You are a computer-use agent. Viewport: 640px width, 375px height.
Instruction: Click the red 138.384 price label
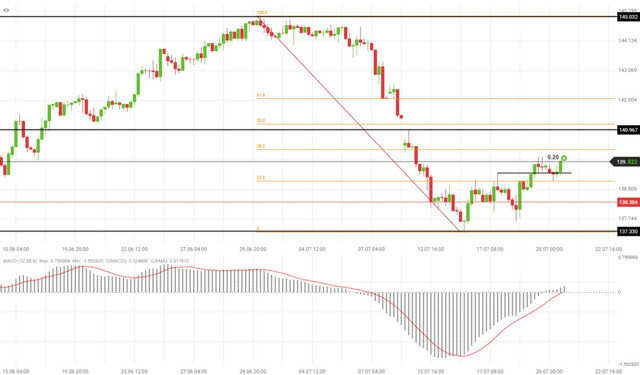point(628,202)
